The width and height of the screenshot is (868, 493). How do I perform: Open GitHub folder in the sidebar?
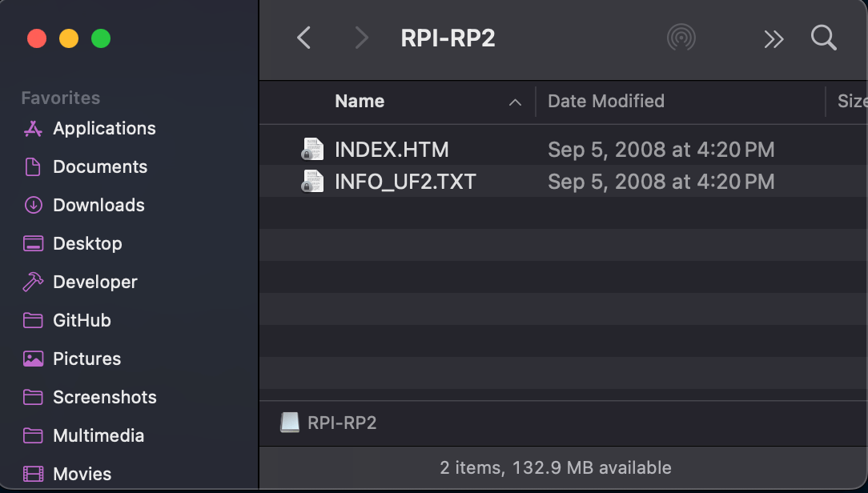click(x=82, y=320)
